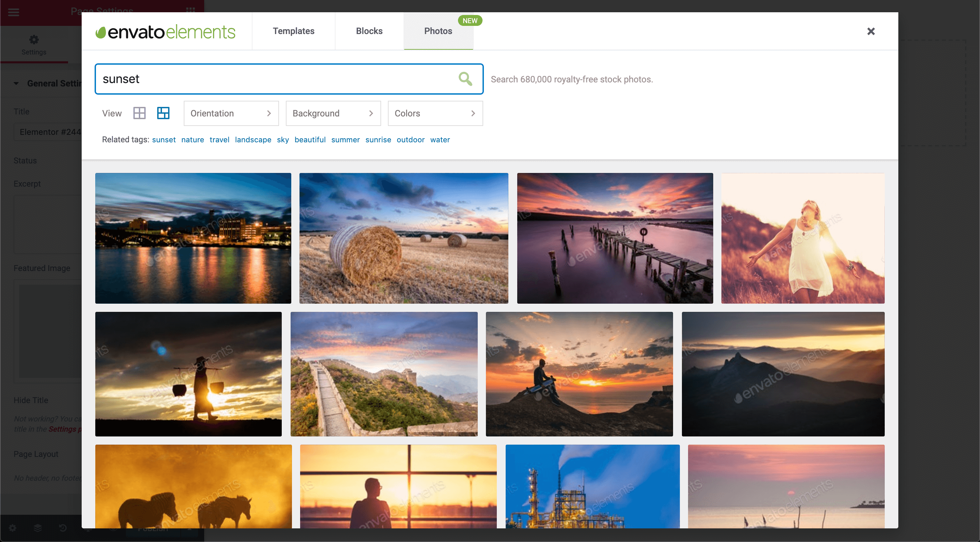Click the Settings gear icon in sidebar

pos(34,40)
